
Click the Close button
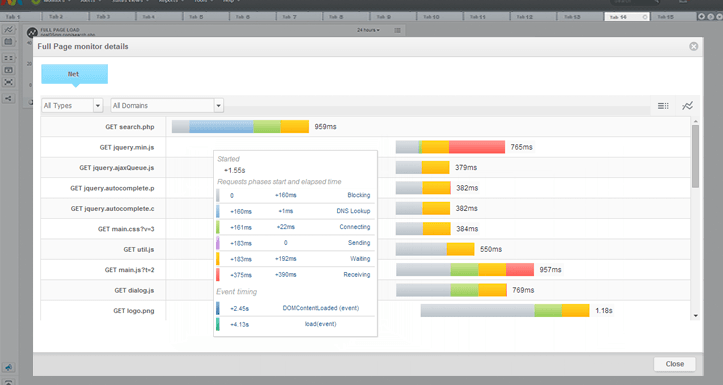pyautogui.click(x=675, y=364)
